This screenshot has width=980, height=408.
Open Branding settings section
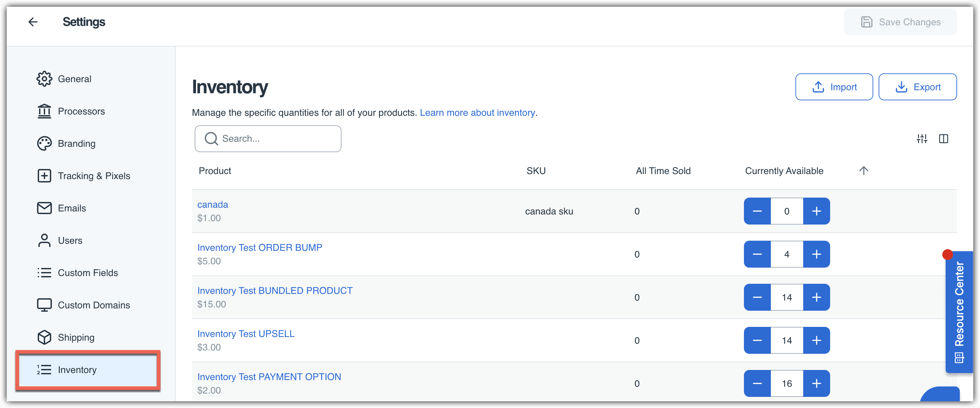coord(76,143)
